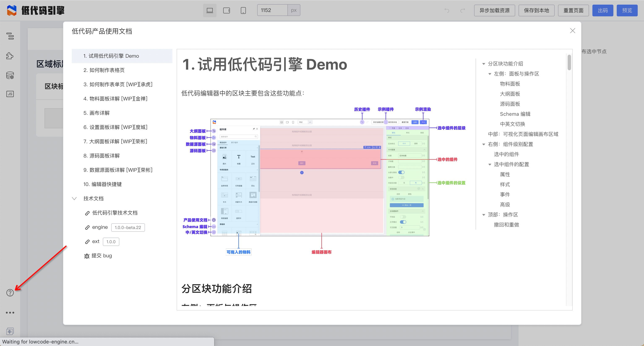The image size is (644, 346).
Task: Switch to mobile phone device view
Action: (243, 10)
